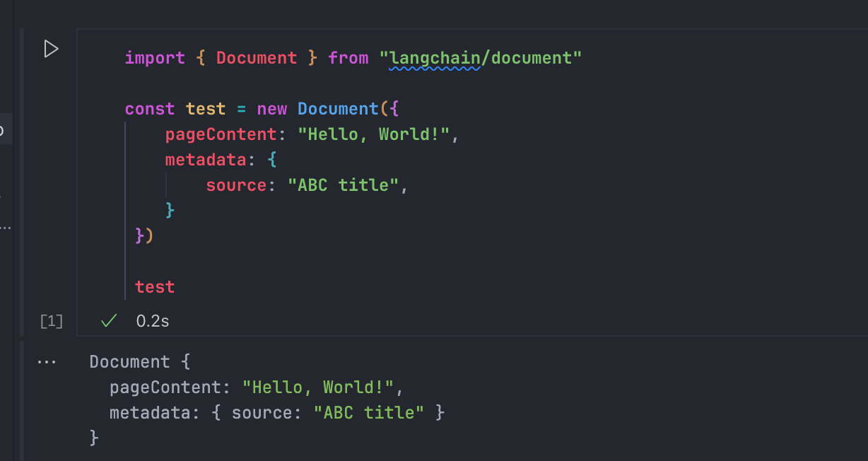
Task: Click the final test expression line
Action: (155, 287)
